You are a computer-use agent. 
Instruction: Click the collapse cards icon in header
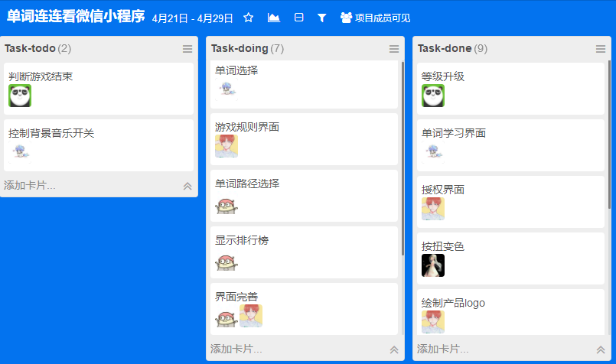pyautogui.click(x=298, y=18)
